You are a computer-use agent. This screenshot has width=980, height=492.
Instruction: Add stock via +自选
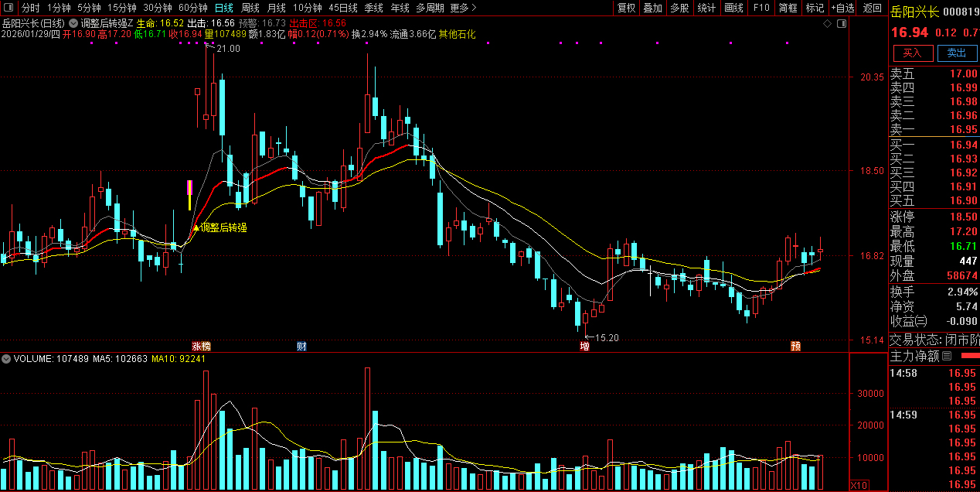pos(843,8)
